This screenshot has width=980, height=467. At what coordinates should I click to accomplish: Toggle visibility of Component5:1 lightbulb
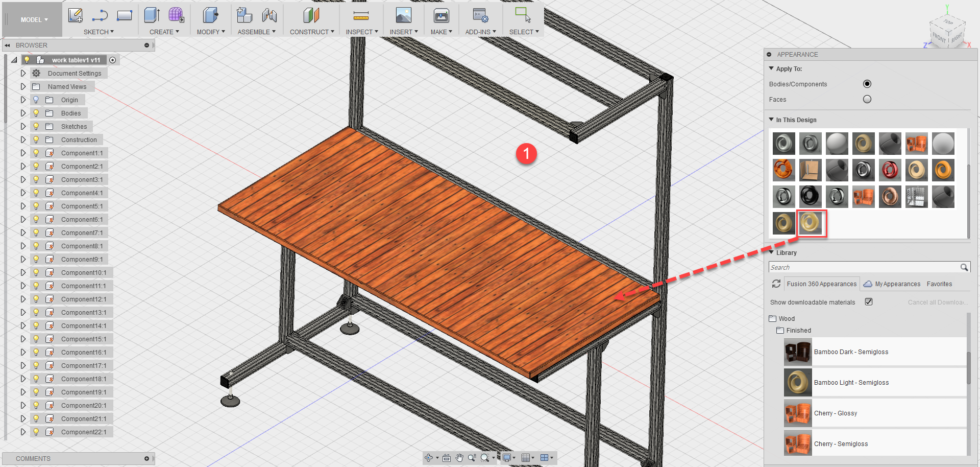(x=35, y=206)
